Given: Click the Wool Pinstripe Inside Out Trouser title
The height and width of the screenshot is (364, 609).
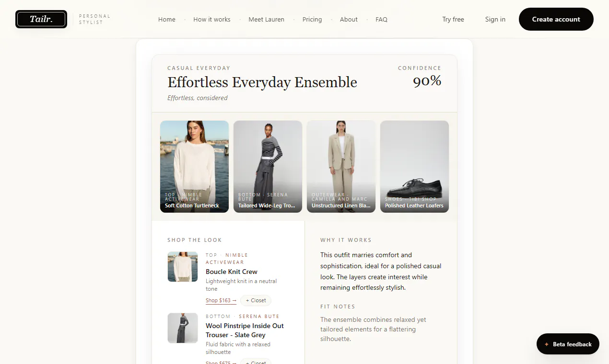Looking at the screenshot, I should [245, 330].
